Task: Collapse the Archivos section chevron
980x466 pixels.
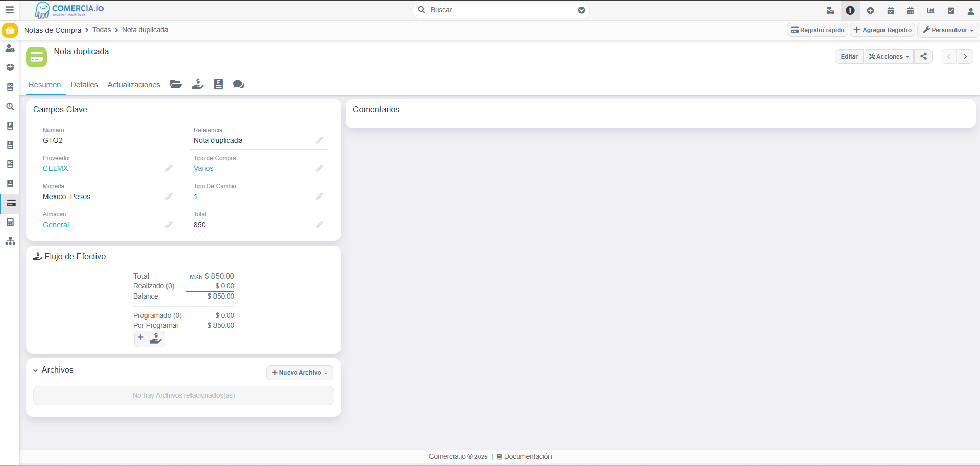Action: pos(35,371)
